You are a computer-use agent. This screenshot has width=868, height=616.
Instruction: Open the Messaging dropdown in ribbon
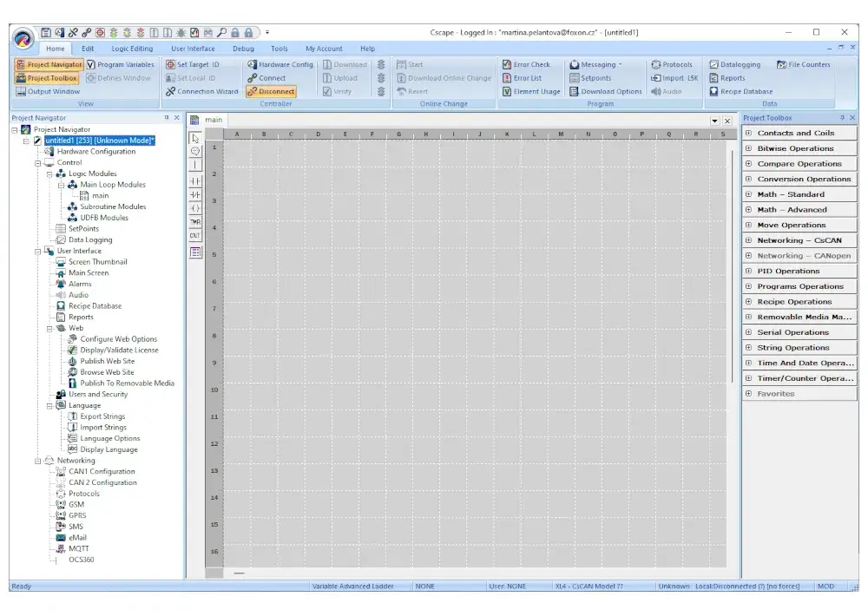(620, 64)
